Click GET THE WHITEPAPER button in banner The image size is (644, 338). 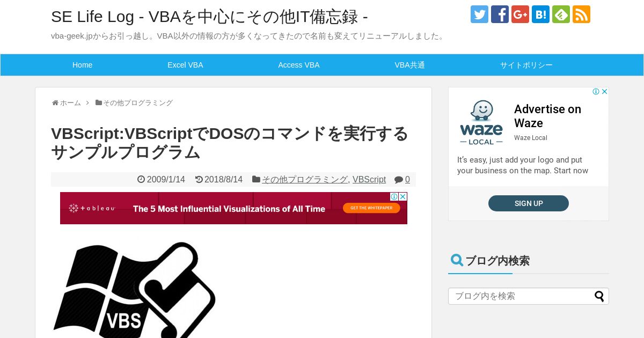371,208
